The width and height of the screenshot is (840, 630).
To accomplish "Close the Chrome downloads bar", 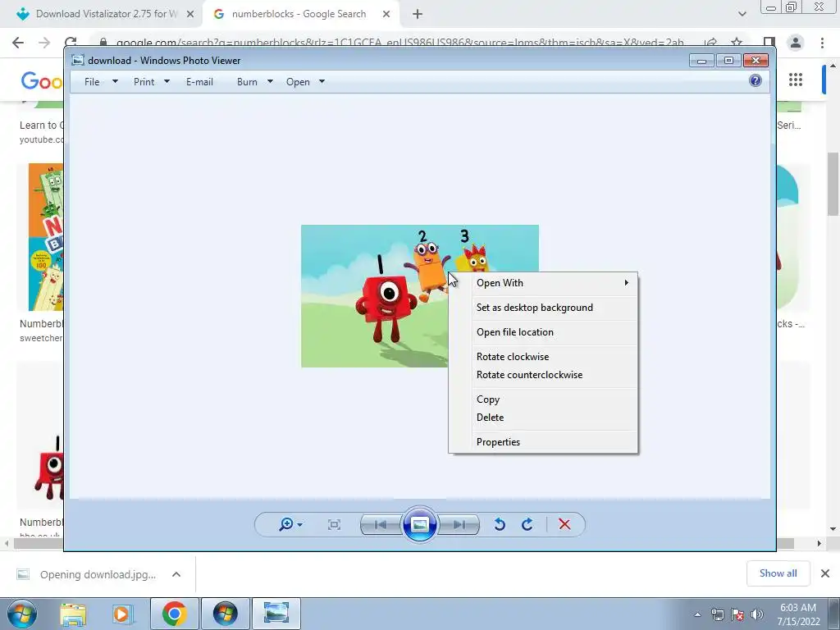I will click(825, 573).
